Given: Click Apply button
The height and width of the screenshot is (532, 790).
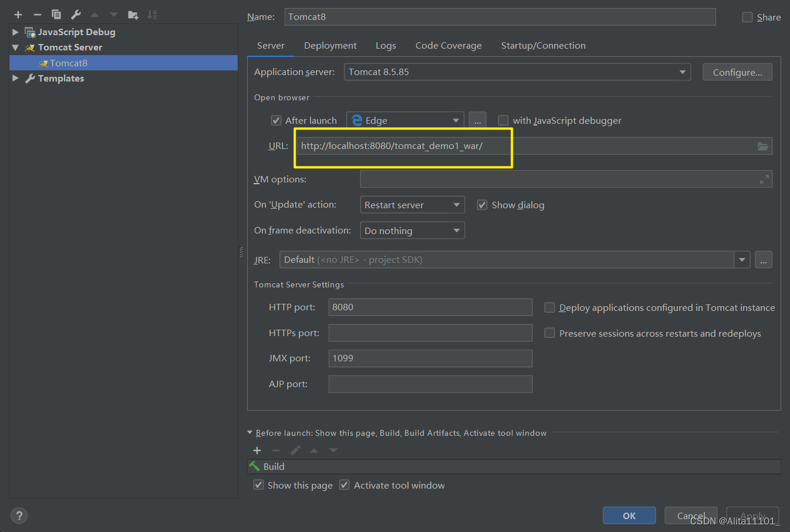Looking at the screenshot, I should pyautogui.click(x=752, y=516).
